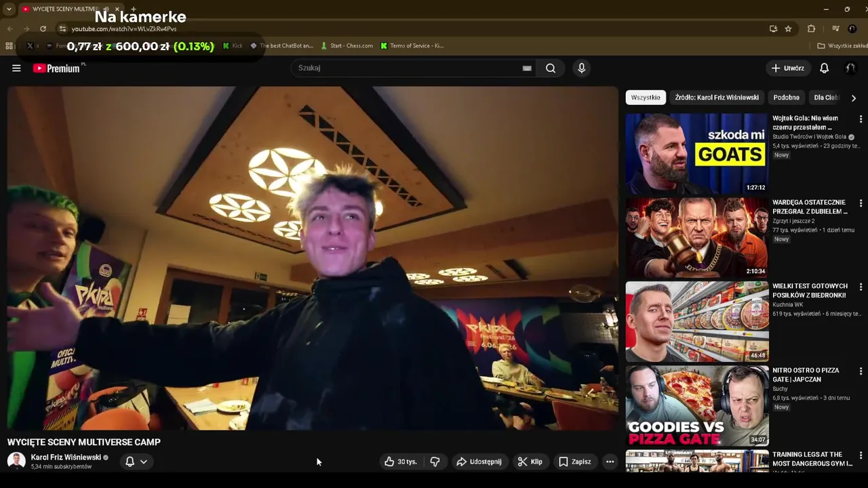Open options for Wojtek Gola video
The image size is (868, 488).
pos(861,119)
